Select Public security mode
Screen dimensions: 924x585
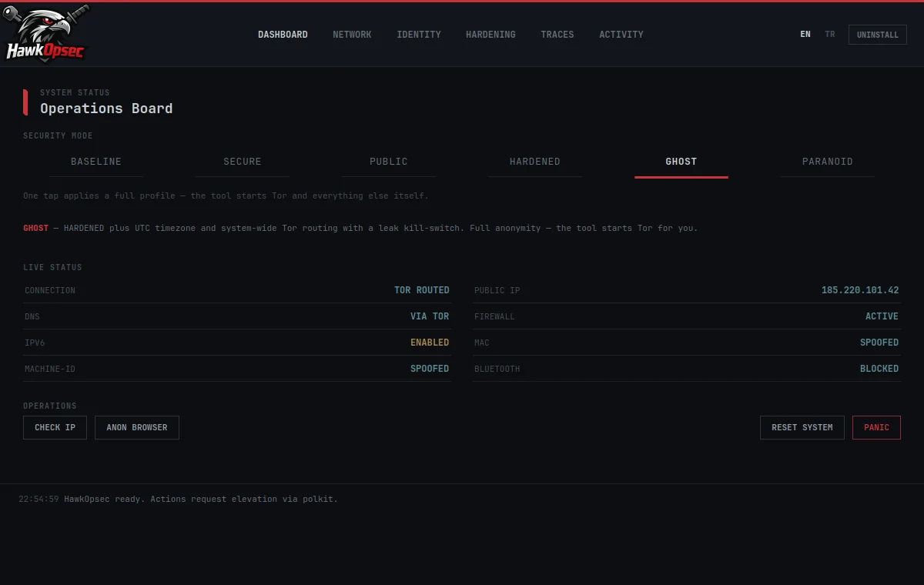coord(389,162)
